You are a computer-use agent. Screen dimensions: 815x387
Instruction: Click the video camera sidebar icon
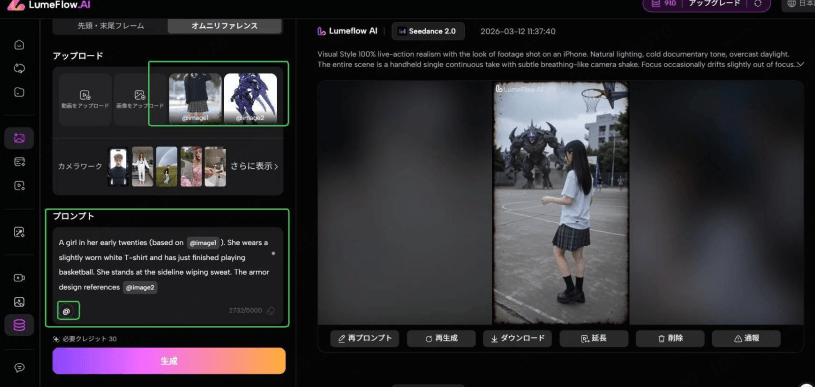(19, 278)
